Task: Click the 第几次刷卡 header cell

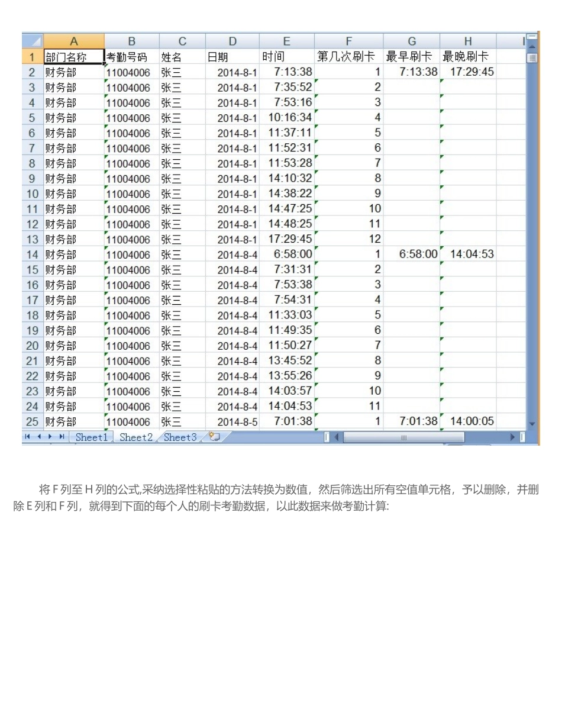Action: tap(349, 57)
